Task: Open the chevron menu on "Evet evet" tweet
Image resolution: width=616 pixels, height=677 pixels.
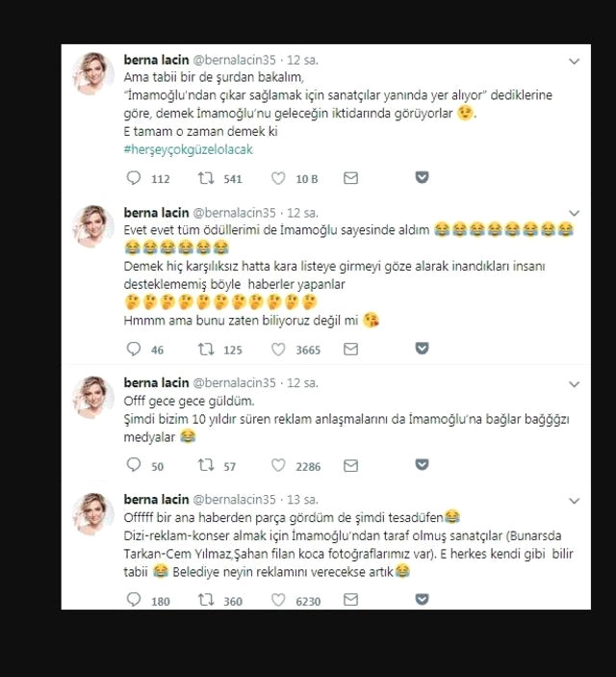Action: (575, 213)
